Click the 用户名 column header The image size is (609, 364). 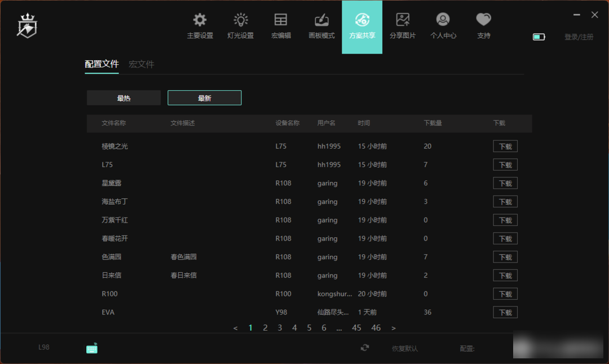[326, 123]
